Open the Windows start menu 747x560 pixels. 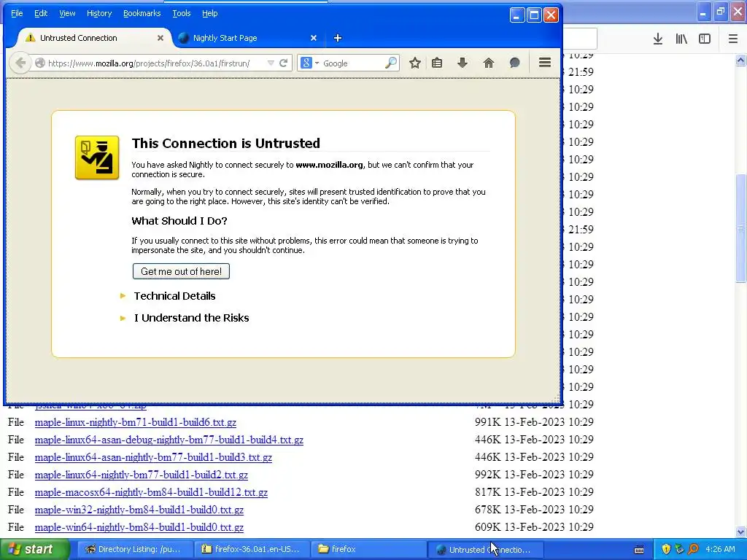coord(34,550)
